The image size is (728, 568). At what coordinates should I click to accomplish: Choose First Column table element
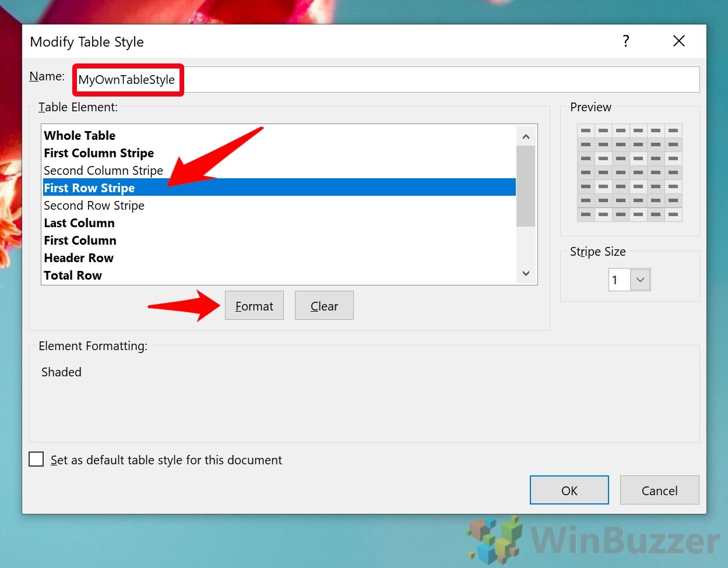[x=80, y=241]
